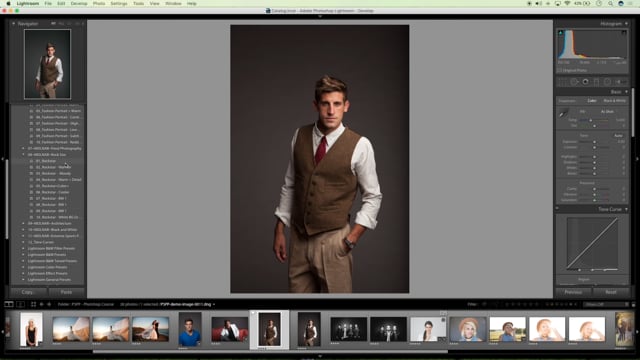Open the As Shot white balance dropdown
Screen dimensions: 640x360
(608, 111)
